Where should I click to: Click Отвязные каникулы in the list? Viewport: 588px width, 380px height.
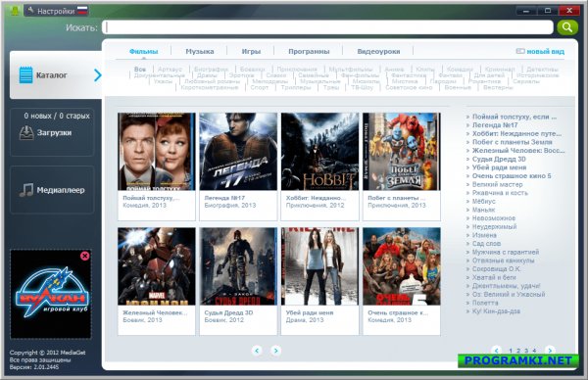pos(504,261)
